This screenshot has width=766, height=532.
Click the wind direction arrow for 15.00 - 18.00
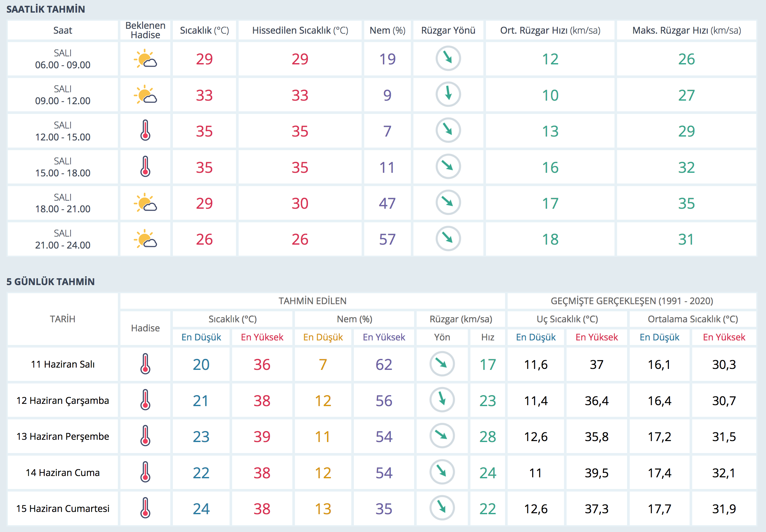(x=448, y=166)
